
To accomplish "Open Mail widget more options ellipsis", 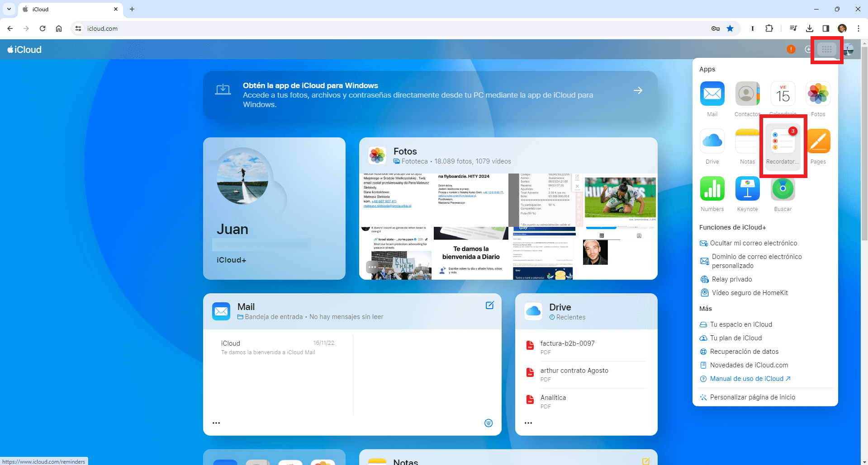I will pos(216,423).
